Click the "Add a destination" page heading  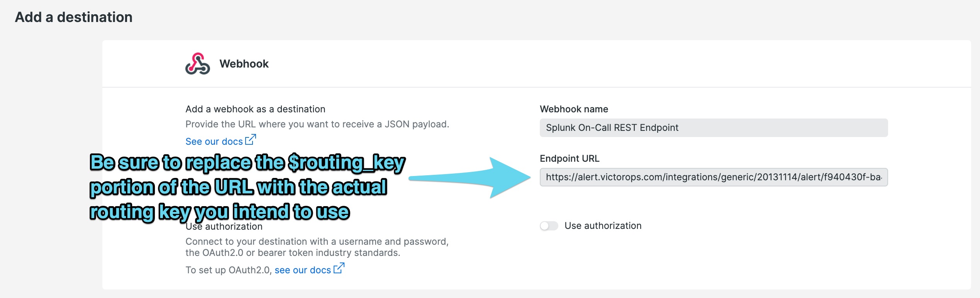(x=73, y=17)
